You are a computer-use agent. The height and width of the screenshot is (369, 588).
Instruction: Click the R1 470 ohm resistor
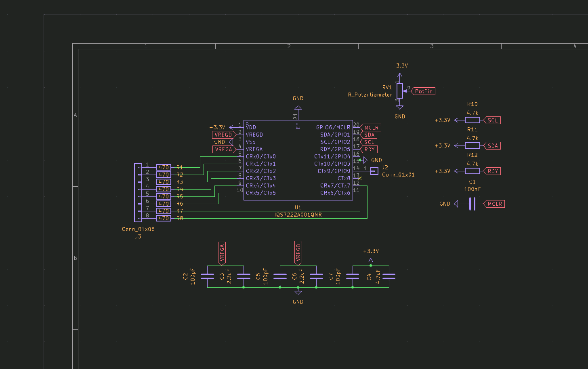click(164, 167)
